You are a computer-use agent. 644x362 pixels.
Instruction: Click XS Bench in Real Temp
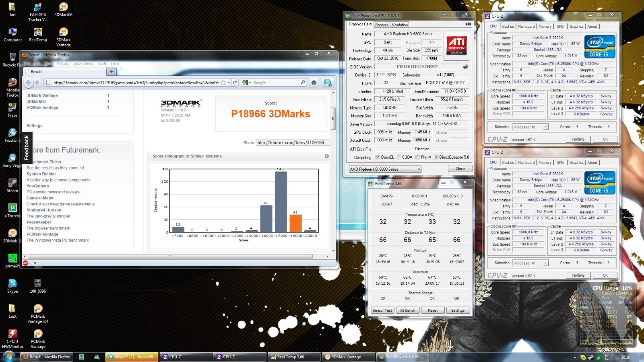click(x=407, y=310)
